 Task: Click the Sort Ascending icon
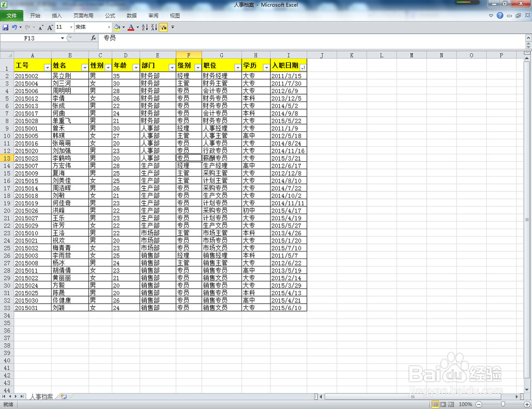(144, 27)
